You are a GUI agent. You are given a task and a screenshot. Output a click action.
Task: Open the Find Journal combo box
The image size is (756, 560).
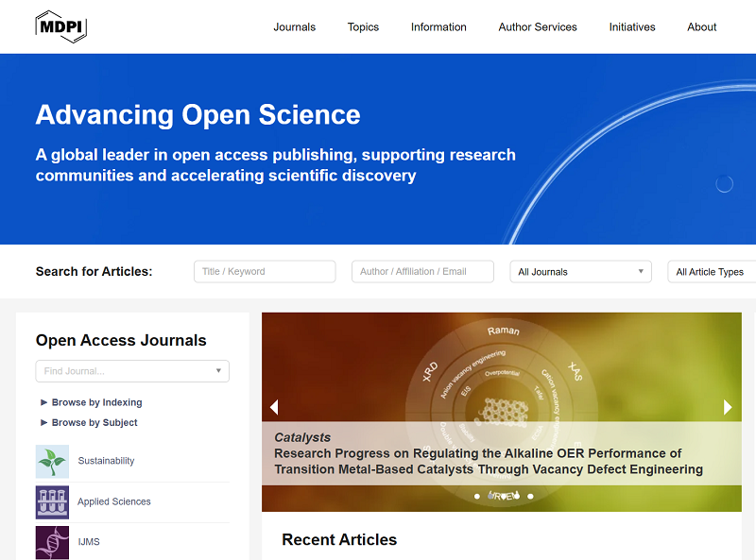132,371
